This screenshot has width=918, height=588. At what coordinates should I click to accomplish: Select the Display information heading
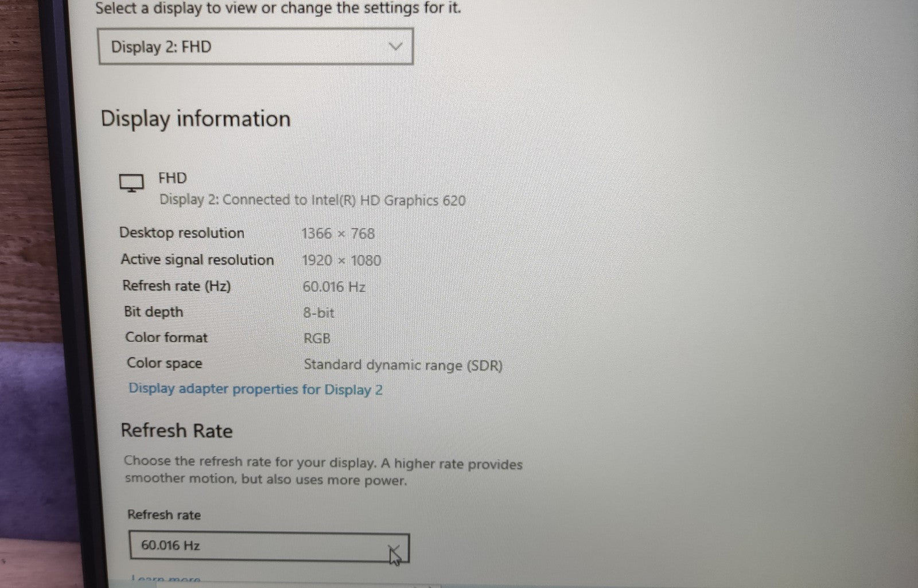click(196, 119)
